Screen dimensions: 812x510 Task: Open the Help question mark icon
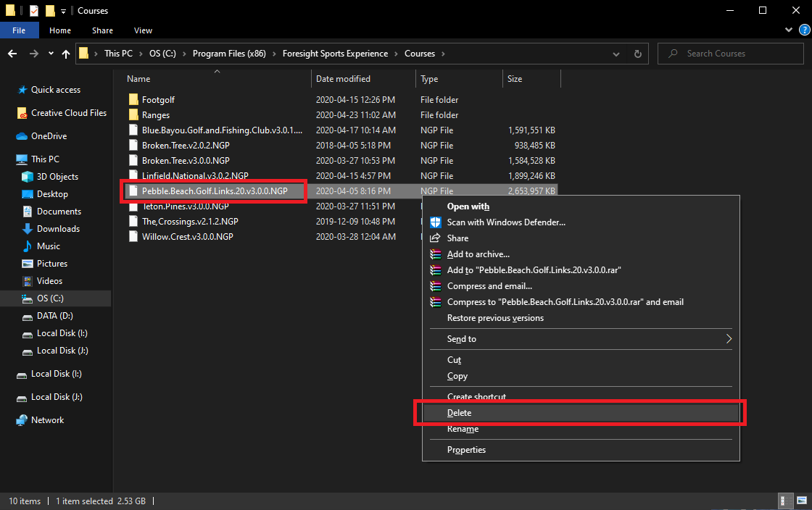pyautogui.click(x=805, y=30)
